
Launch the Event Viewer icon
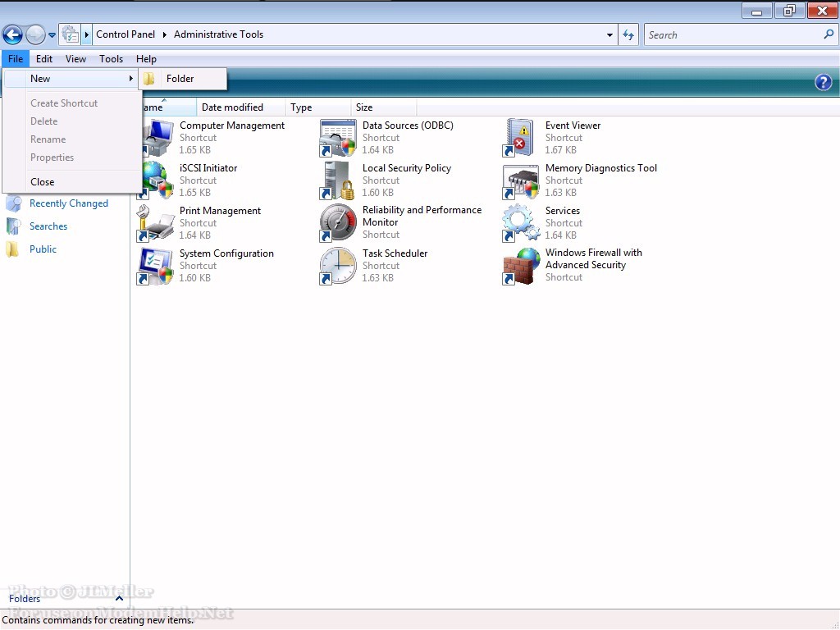519,138
